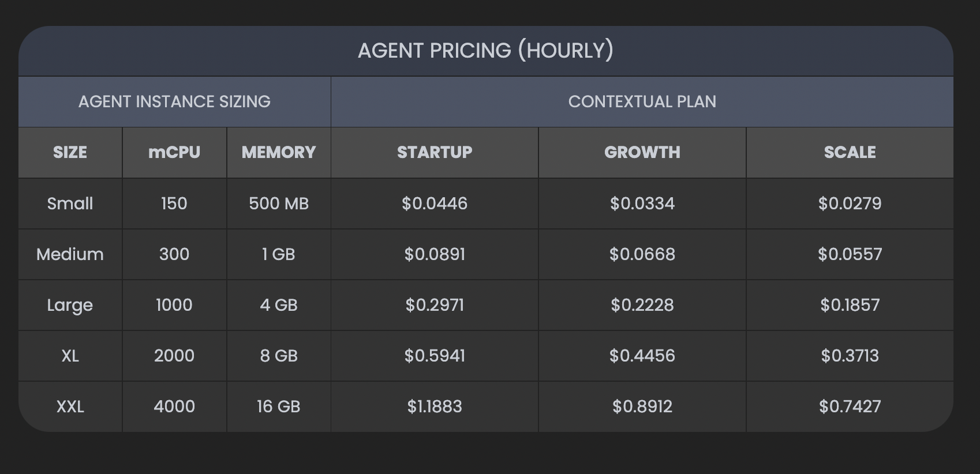The height and width of the screenshot is (474, 980).
Task: Click the MEMORY column header
Action: [x=279, y=152]
